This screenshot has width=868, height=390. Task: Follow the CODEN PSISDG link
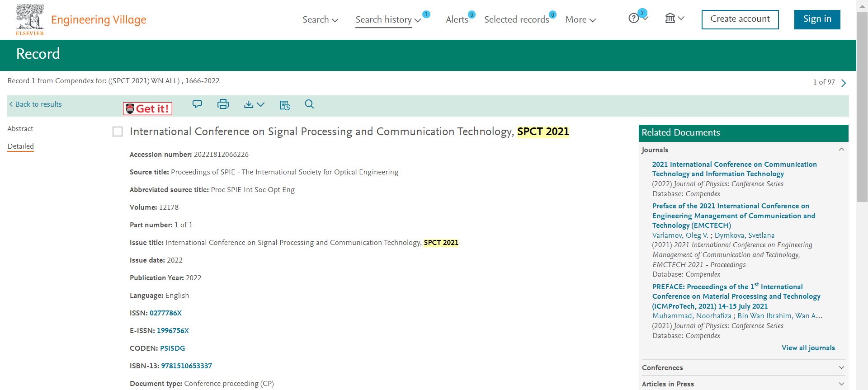172,348
